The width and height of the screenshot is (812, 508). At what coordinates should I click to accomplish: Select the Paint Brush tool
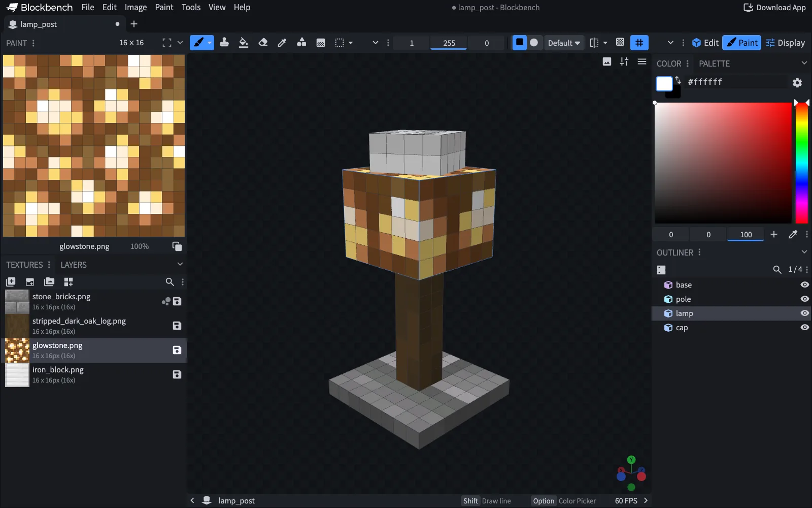(198, 43)
